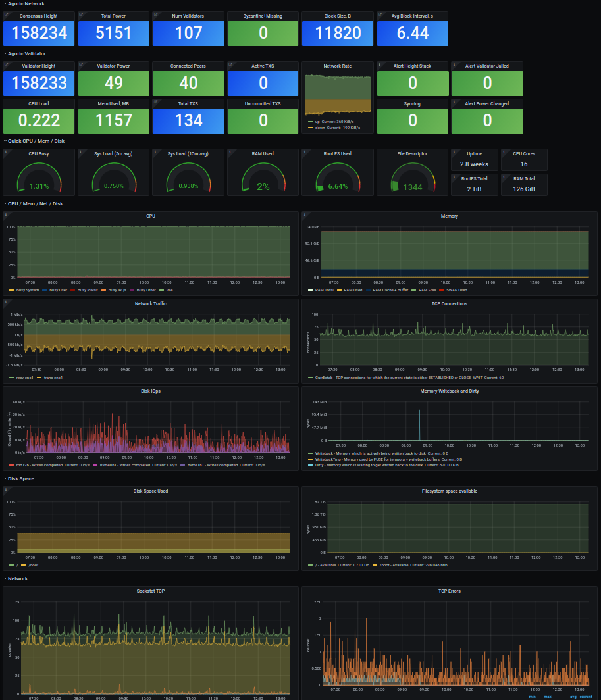The width and height of the screenshot is (601, 700).
Task: Open color picker for RAM Used legend swatch
Action: click(x=339, y=290)
